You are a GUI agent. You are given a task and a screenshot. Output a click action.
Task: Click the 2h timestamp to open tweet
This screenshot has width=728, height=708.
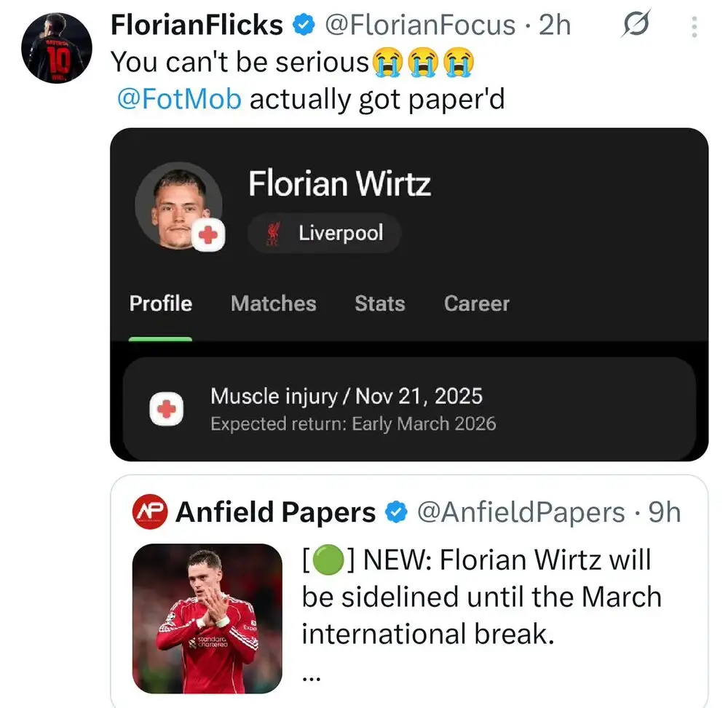pos(553,24)
